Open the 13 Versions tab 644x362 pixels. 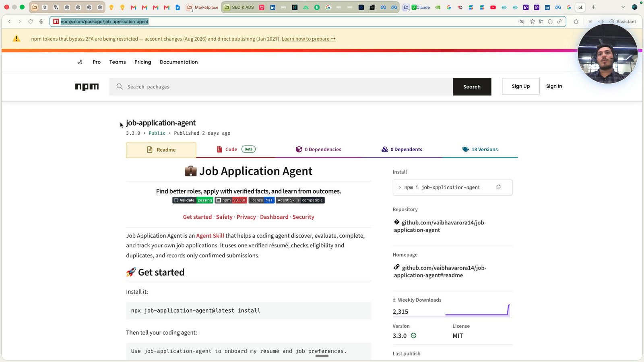[x=480, y=149]
